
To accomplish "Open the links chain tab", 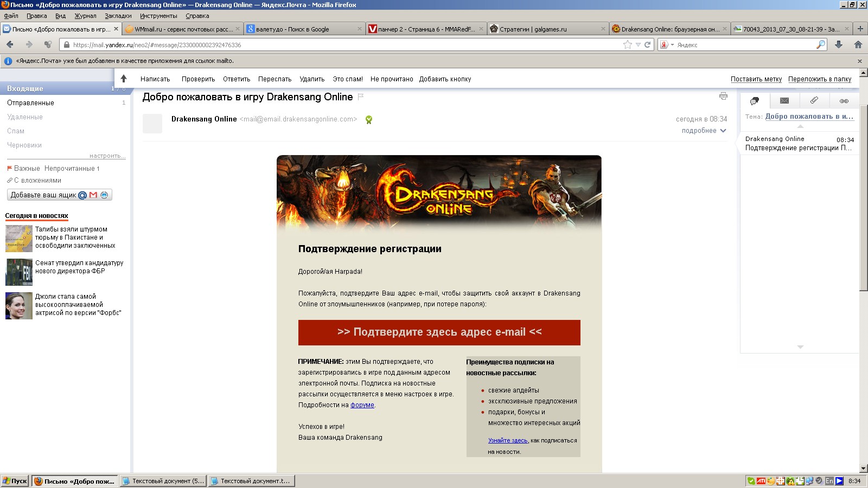I will coord(844,100).
